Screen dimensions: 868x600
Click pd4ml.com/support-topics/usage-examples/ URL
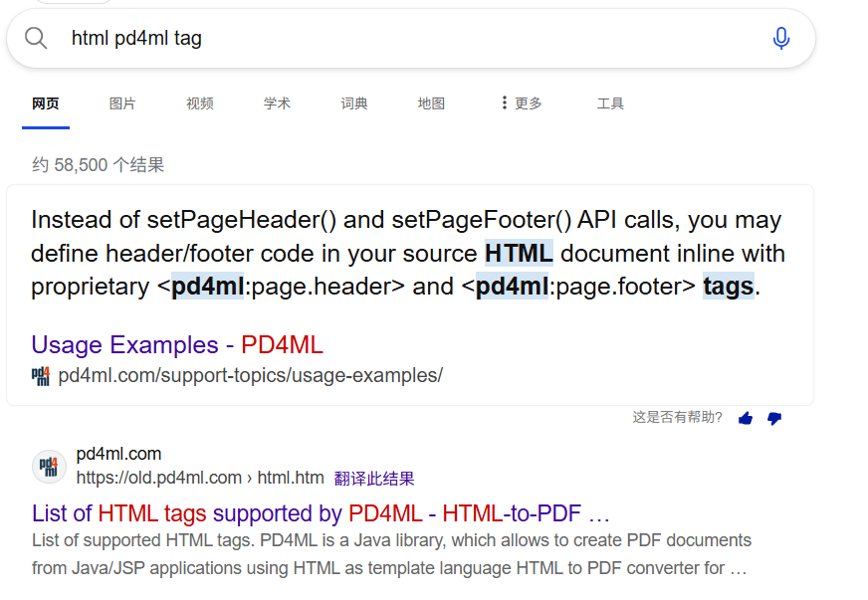point(250,376)
